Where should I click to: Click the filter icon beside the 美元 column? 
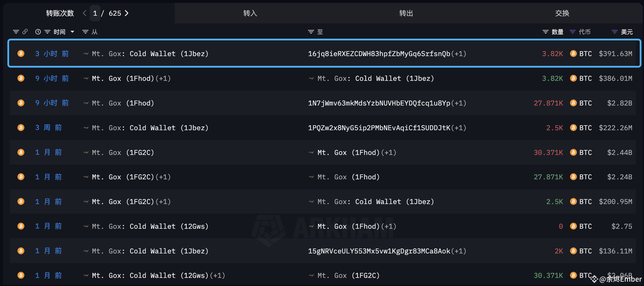pyautogui.click(x=614, y=32)
